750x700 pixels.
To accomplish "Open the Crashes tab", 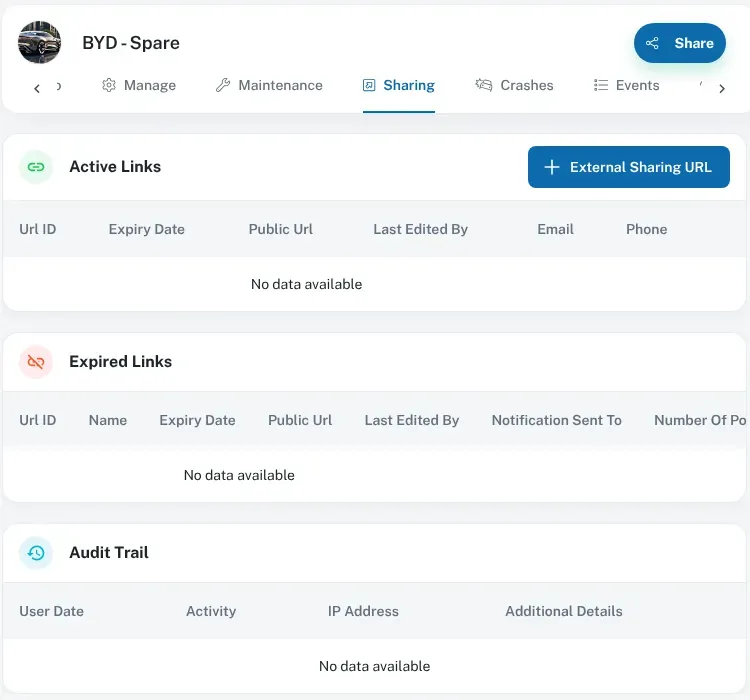I will 514,85.
